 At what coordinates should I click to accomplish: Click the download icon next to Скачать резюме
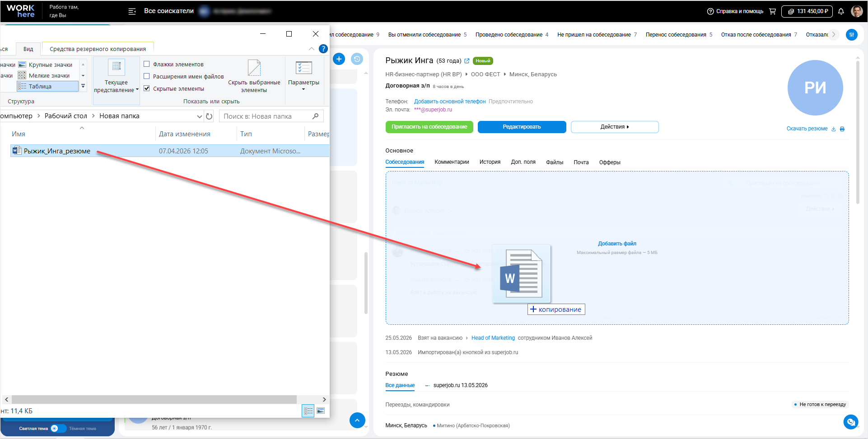(834, 129)
